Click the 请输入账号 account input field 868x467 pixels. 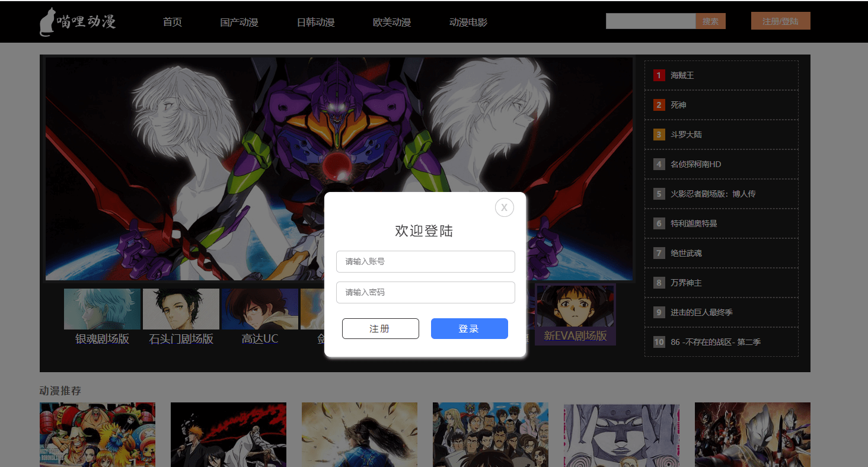[425, 261]
